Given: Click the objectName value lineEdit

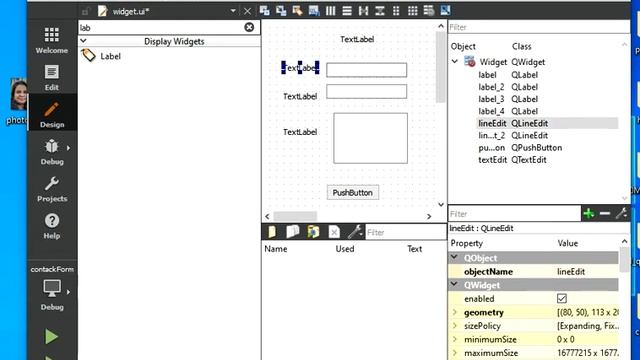Looking at the screenshot, I should click(x=571, y=271).
